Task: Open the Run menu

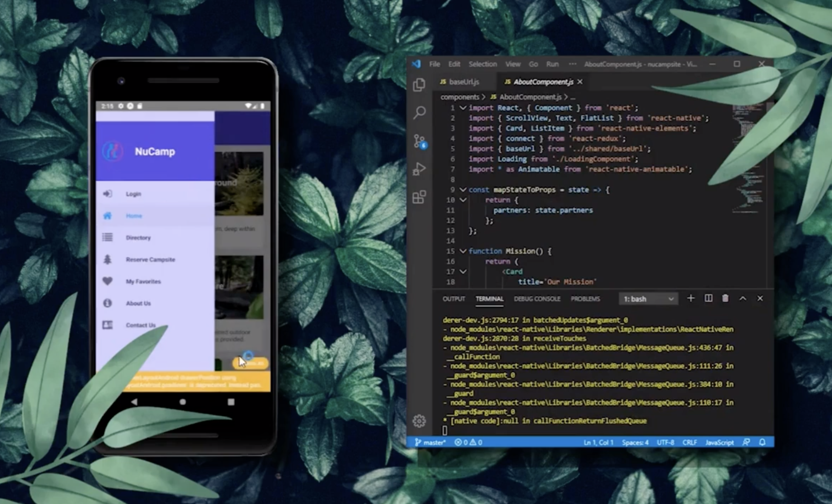Action: [553, 64]
